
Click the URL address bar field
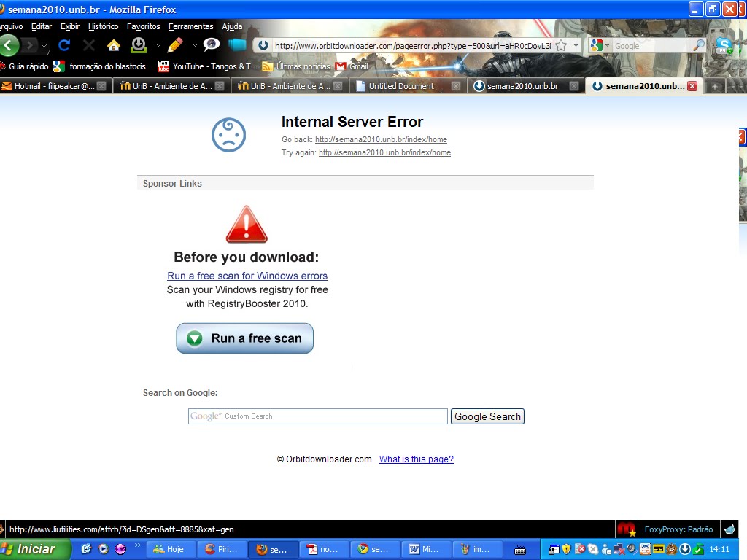pyautogui.click(x=413, y=46)
